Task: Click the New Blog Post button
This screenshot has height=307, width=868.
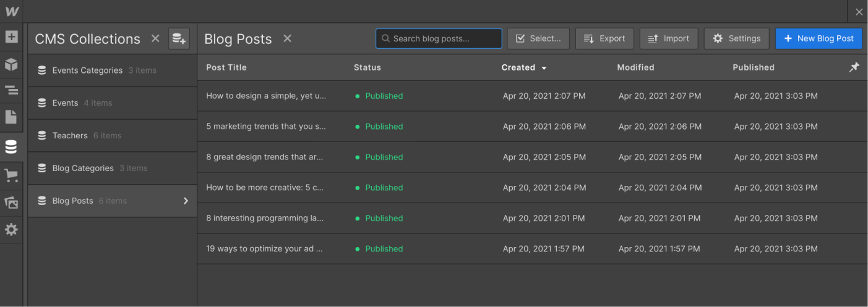Action: coord(819,38)
